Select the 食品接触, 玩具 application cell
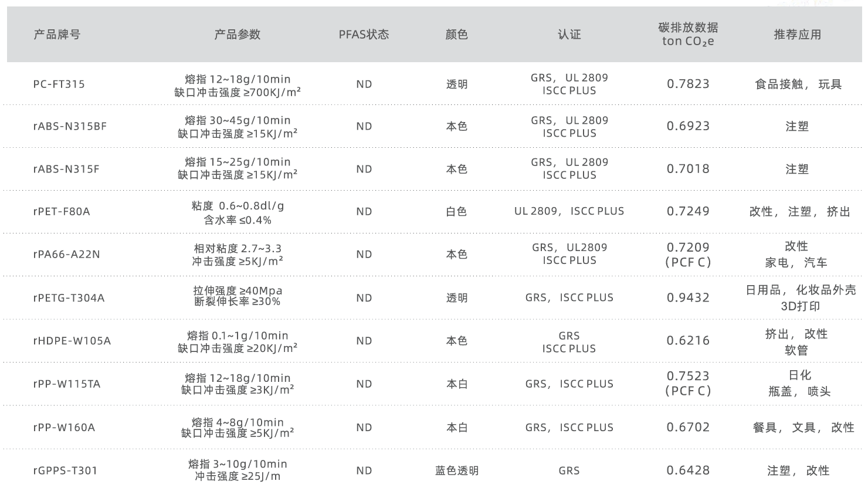The height and width of the screenshot is (491, 868). pos(798,84)
